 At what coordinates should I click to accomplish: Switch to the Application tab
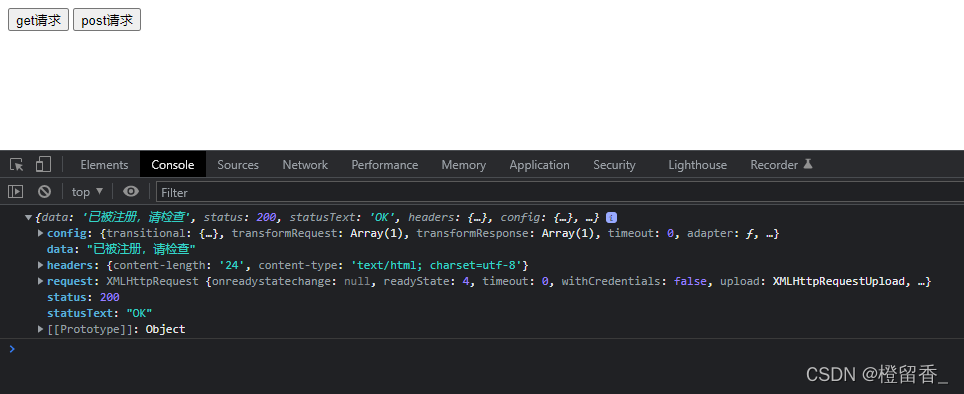(x=539, y=165)
